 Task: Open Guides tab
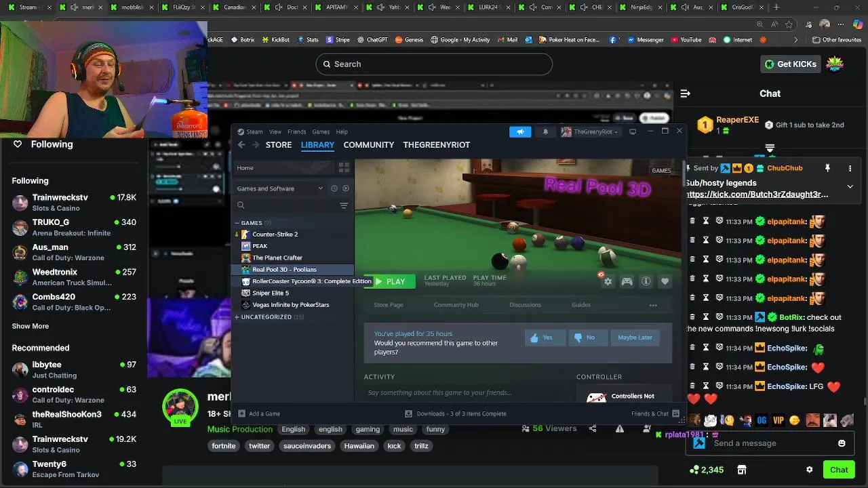point(581,305)
